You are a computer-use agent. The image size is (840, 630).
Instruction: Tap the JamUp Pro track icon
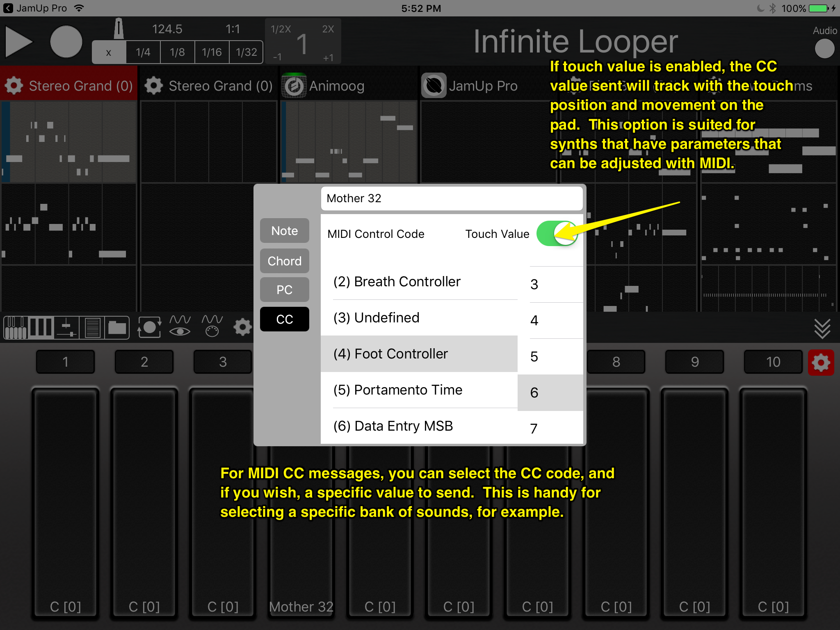(434, 86)
